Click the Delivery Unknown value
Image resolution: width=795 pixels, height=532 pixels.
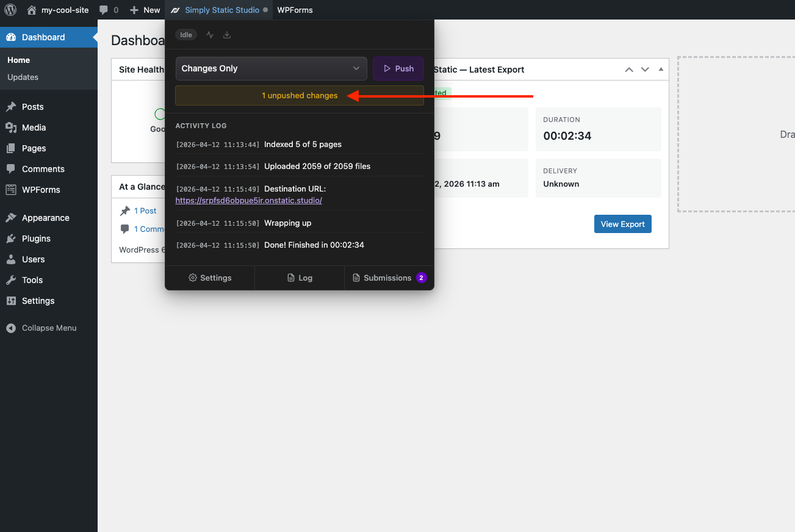561,184
